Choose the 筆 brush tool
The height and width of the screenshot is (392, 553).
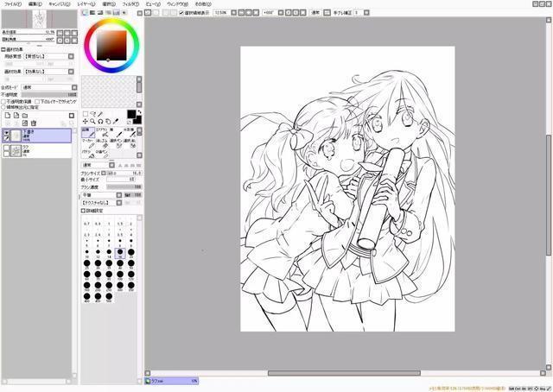(115, 132)
